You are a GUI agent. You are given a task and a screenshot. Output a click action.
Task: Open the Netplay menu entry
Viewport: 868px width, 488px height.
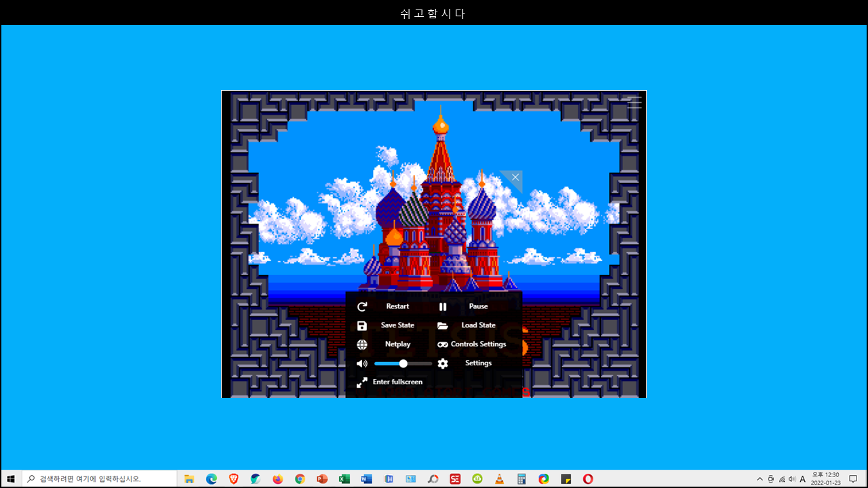pos(397,344)
